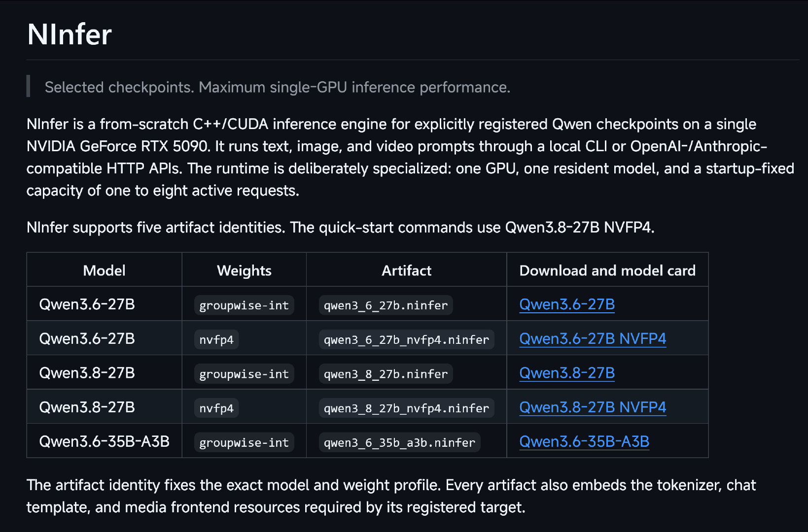Open the plain Qwen3.6-27B download link

(567, 304)
